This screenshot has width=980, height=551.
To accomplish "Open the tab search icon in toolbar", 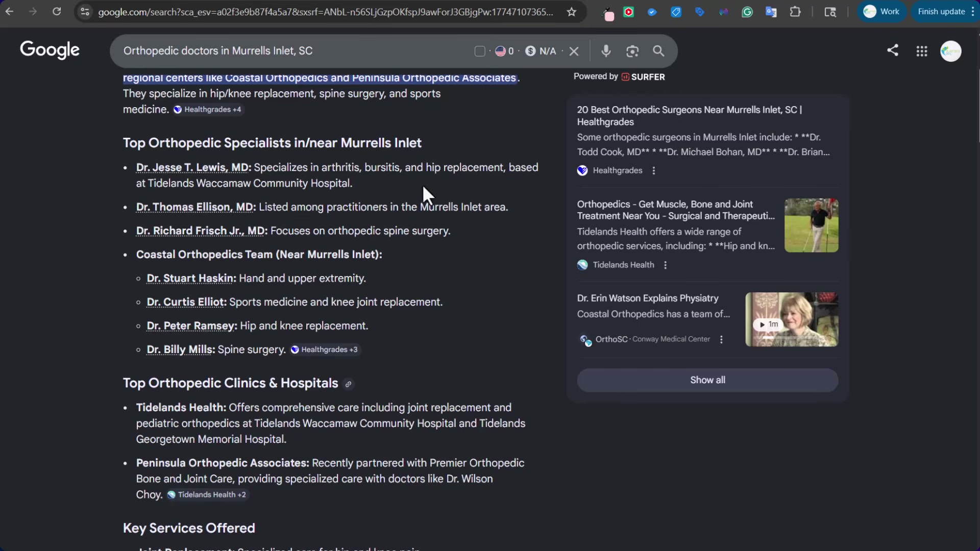I will tap(830, 12).
